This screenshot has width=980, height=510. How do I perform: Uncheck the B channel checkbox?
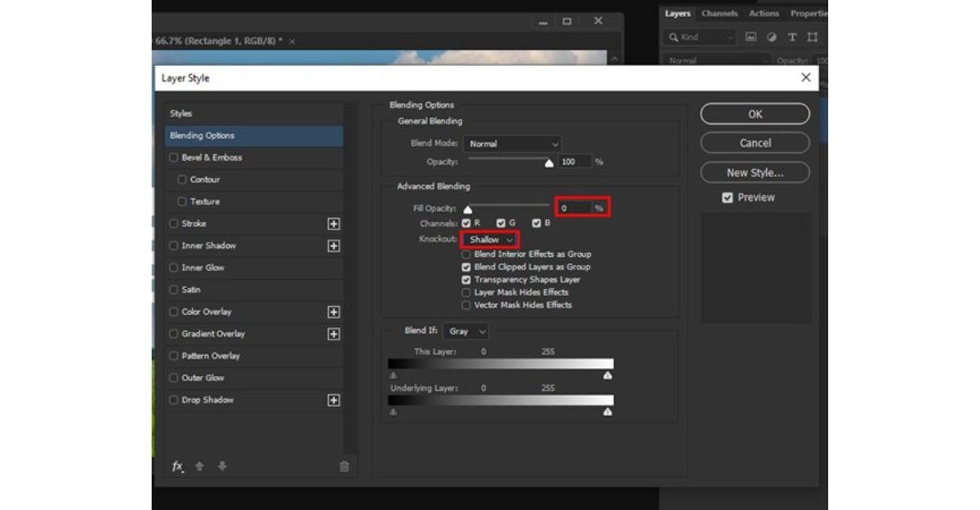tap(537, 223)
